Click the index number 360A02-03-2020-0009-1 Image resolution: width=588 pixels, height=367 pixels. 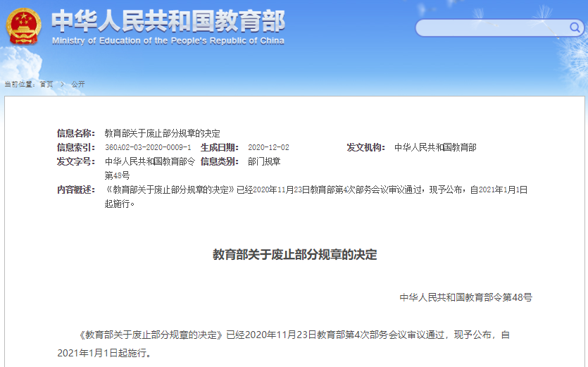[x=148, y=147]
